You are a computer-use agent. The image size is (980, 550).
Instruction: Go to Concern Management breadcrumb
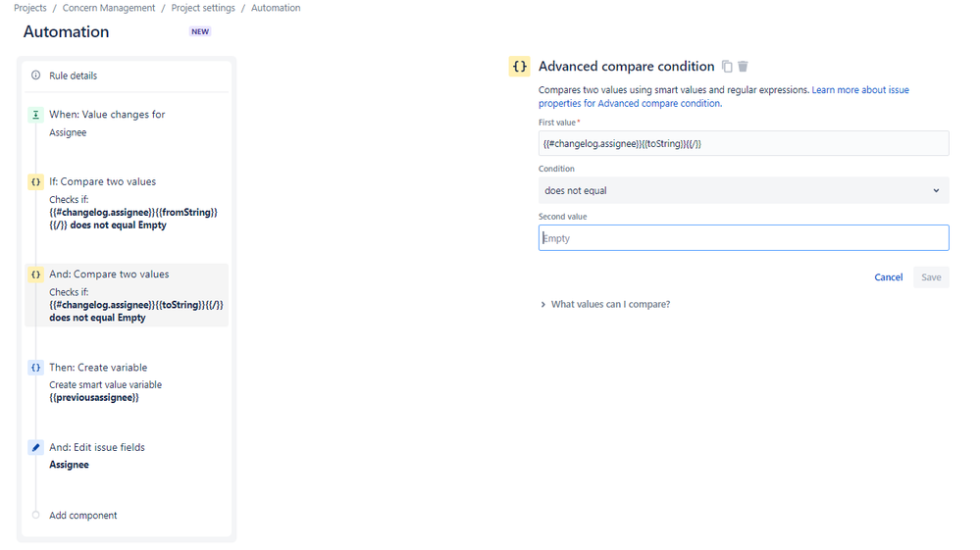[109, 8]
